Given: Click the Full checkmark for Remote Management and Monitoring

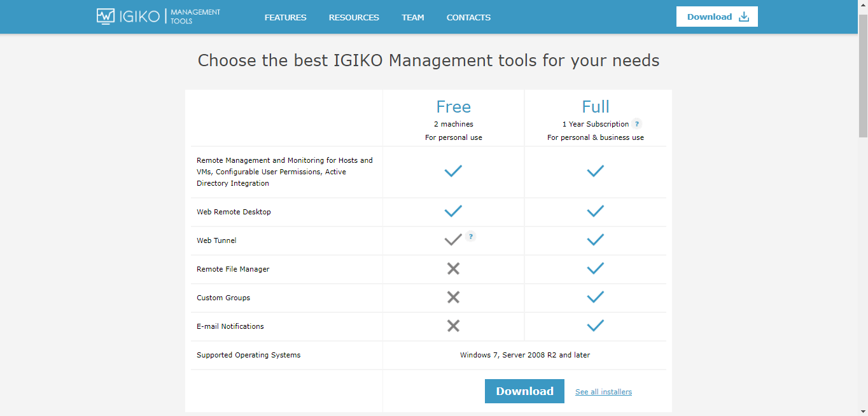Looking at the screenshot, I should tap(595, 171).
